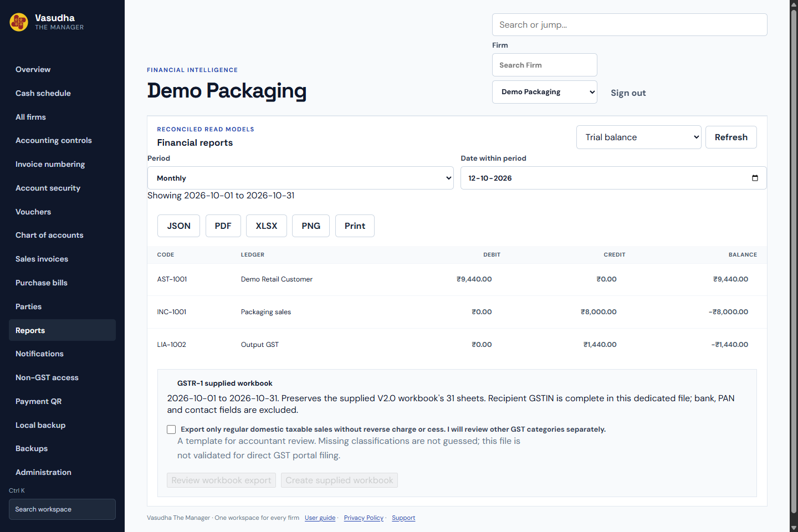Open the Privacy Policy link
798x532 pixels.
[364, 518]
